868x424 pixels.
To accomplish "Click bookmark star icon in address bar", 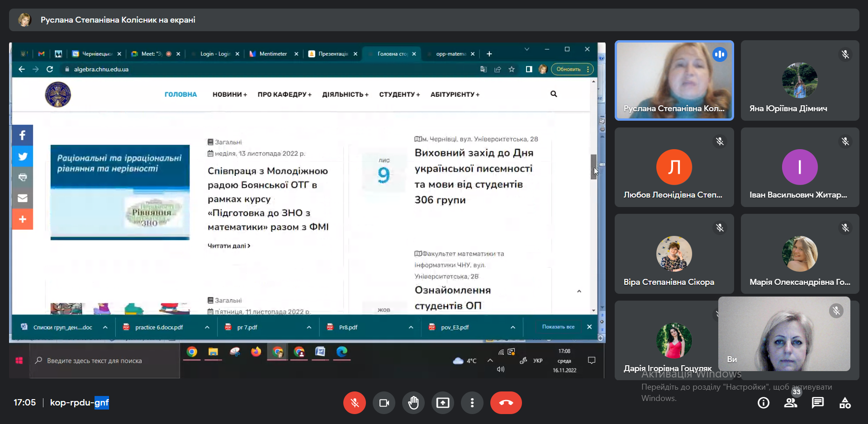I will (512, 69).
